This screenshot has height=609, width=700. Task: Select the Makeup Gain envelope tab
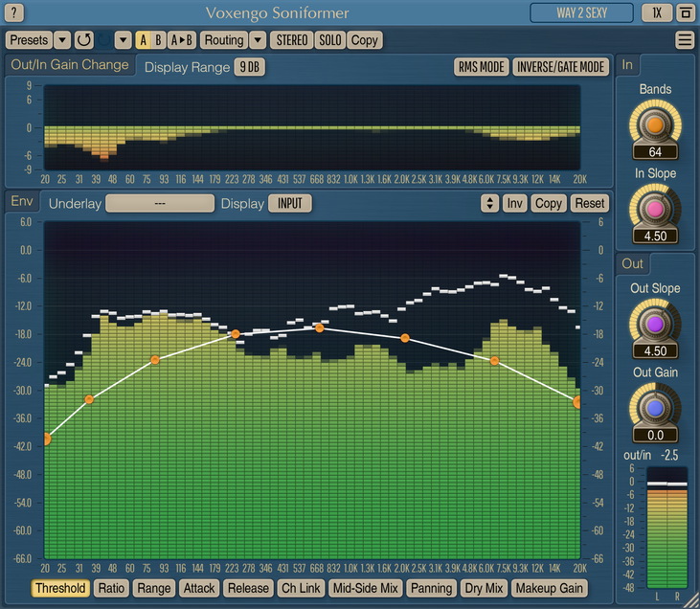550,589
